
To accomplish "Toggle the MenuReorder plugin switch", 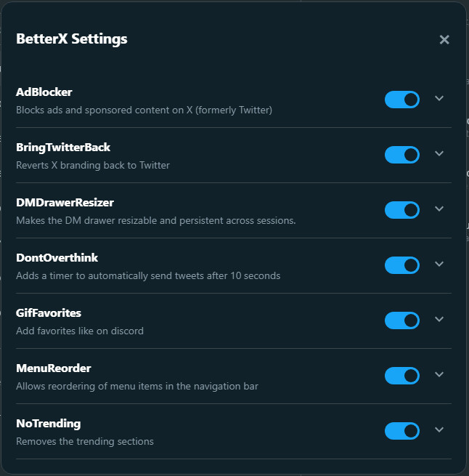I will [402, 376].
